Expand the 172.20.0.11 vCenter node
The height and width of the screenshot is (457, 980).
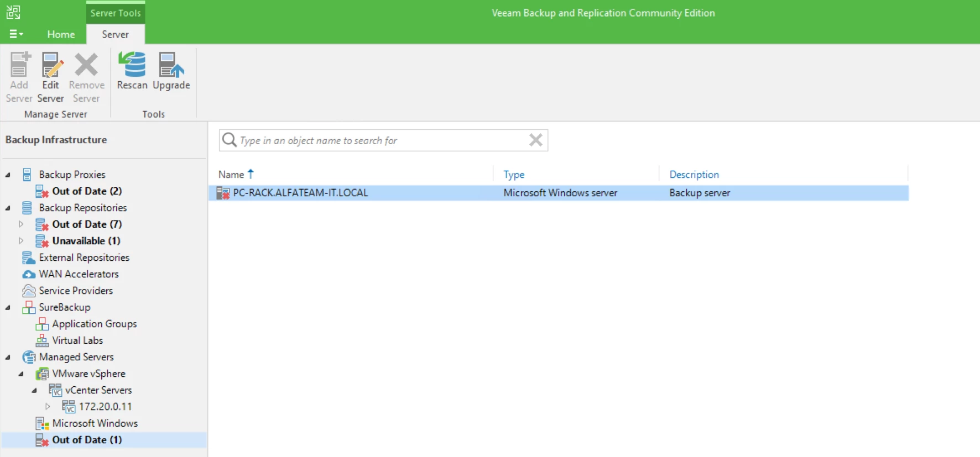click(x=48, y=407)
